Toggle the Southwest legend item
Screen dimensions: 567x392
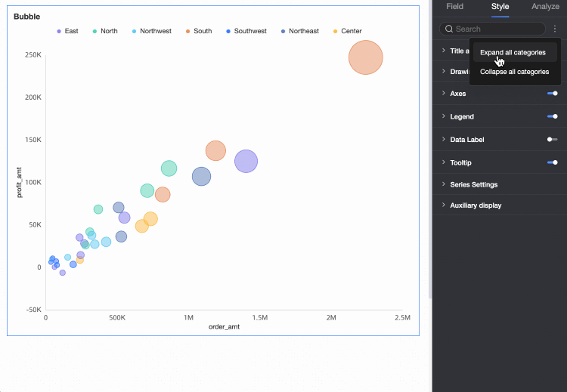[x=246, y=31]
